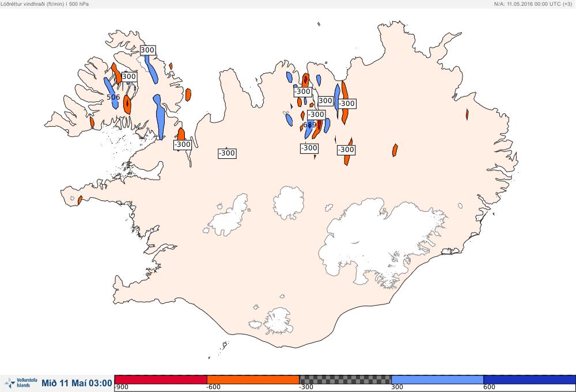The width and height of the screenshot is (576, 392).
Task: Click the '-900' legend scale value
Action: point(122,387)
